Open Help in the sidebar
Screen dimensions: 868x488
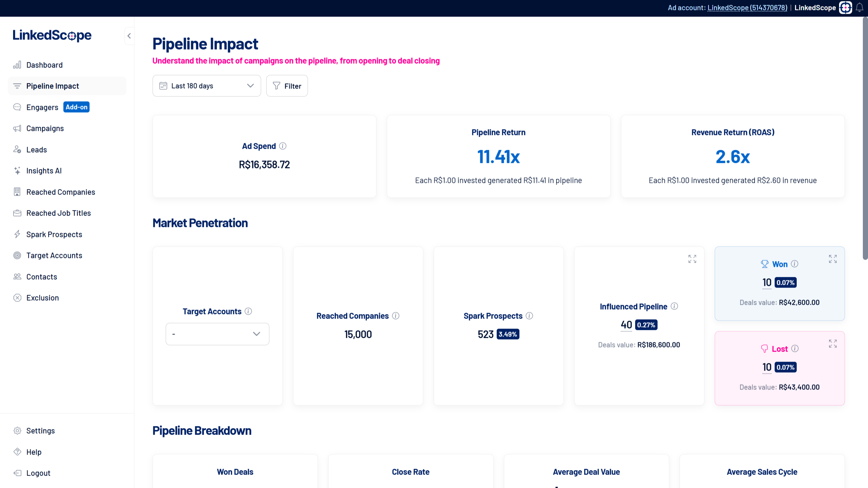[x=67, y=452]
